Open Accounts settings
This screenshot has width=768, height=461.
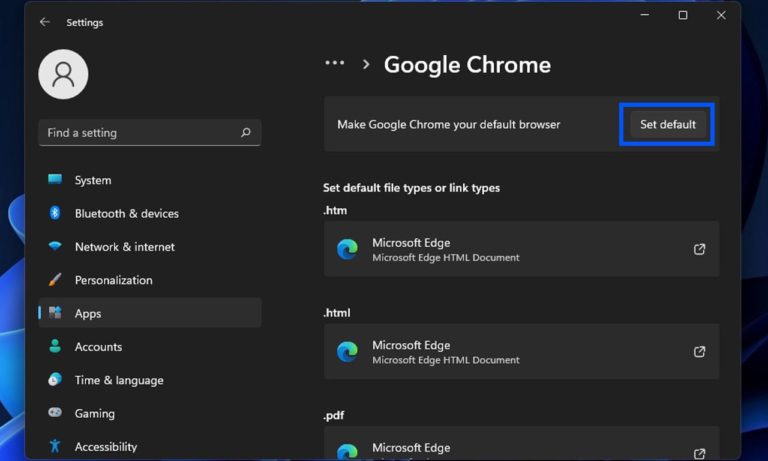[149, 346]
